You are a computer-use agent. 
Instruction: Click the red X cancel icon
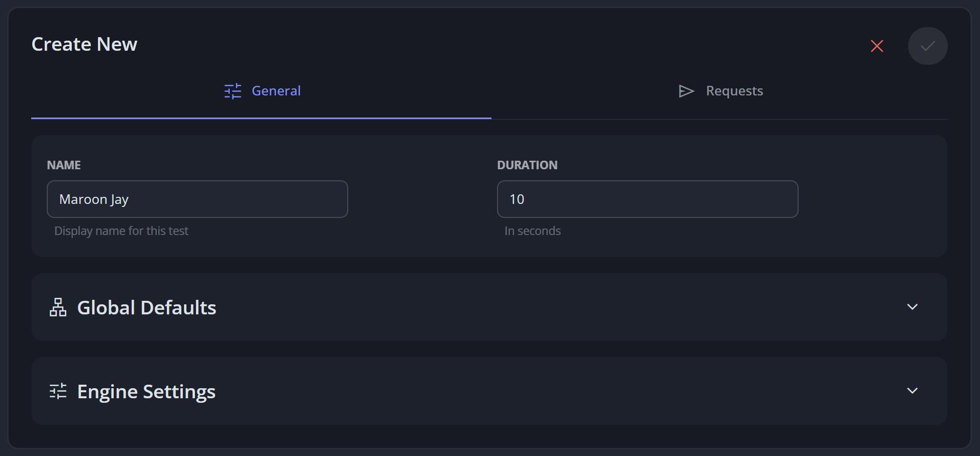(x=877, y=46)
